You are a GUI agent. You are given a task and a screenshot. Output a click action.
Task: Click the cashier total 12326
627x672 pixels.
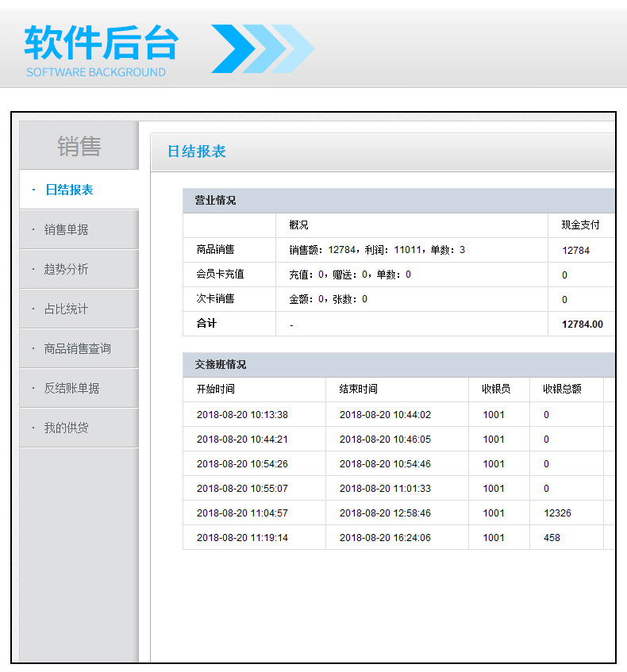pyautogui.click(x=557, y=513)
